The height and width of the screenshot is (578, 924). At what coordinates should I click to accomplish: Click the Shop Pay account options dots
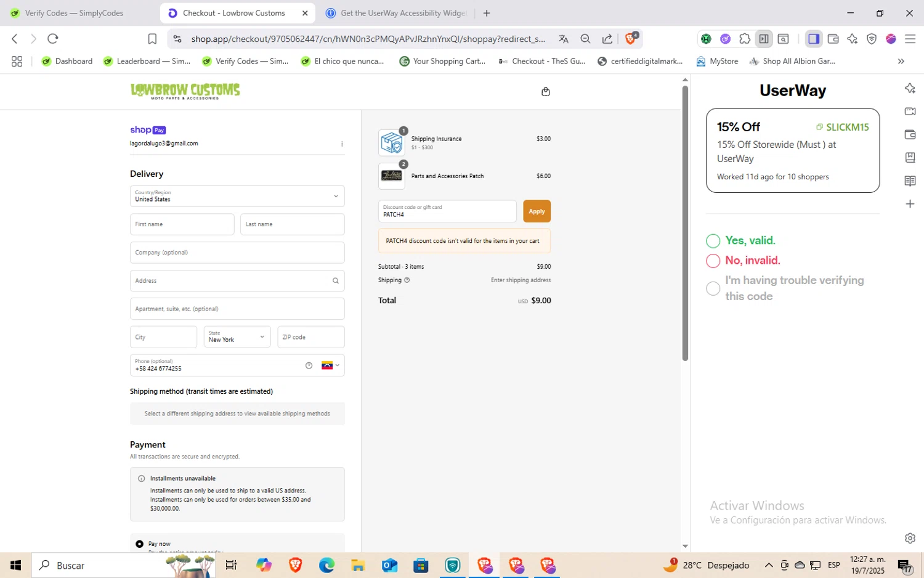[342, 144]
